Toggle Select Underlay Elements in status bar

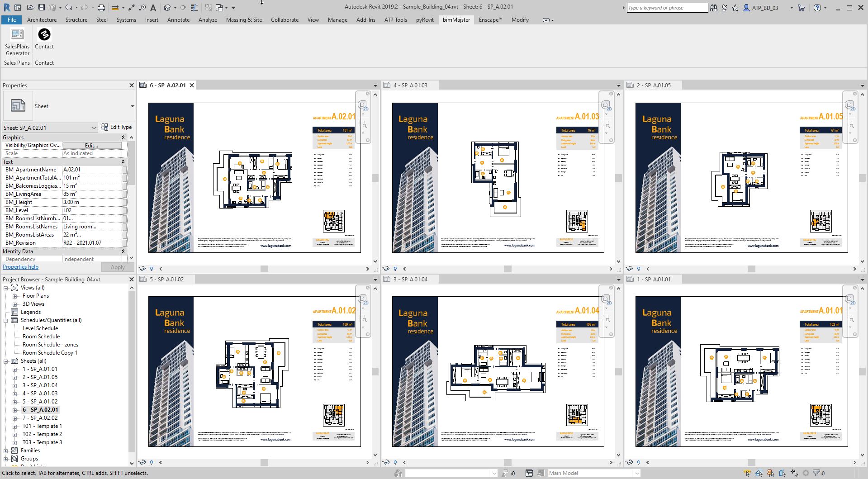pos(759,473)
